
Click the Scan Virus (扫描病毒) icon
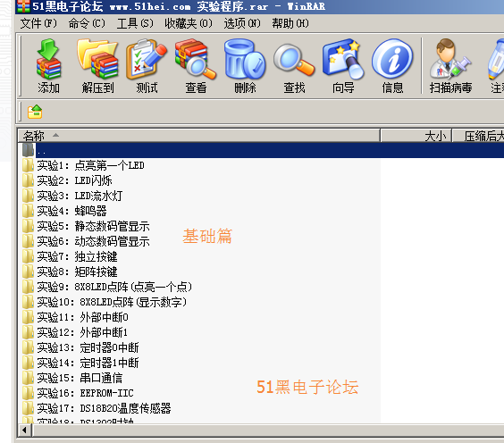pos(450,66)
